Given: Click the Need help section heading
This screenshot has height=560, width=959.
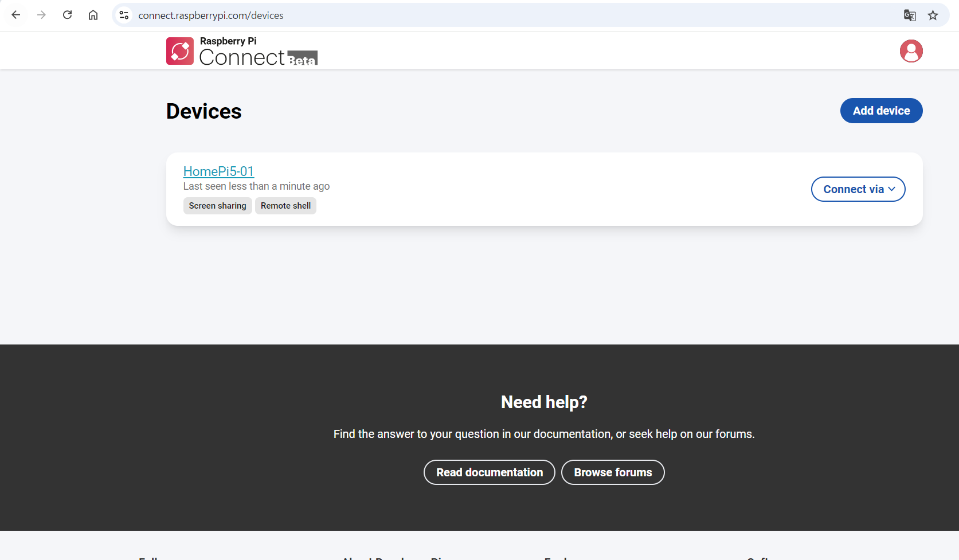Looking at the screenshot, I should click(543, 402).
